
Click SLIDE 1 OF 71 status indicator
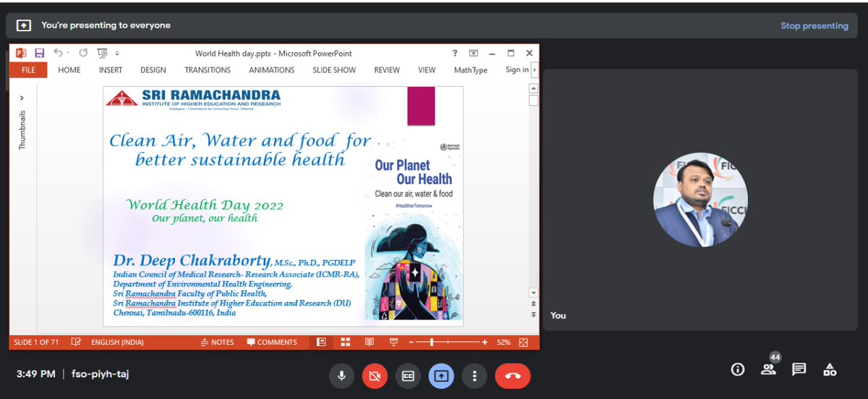point(37,342)
